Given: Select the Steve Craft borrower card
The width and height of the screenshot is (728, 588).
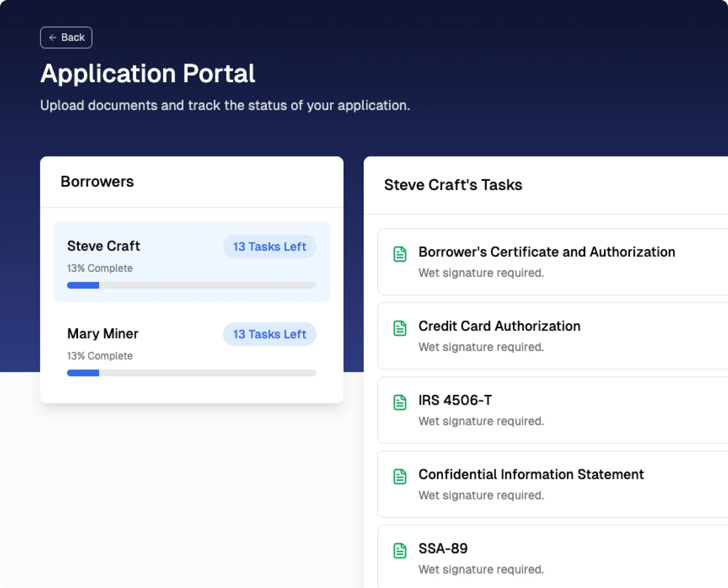Looking at the screenshot, I should point(191,261).
